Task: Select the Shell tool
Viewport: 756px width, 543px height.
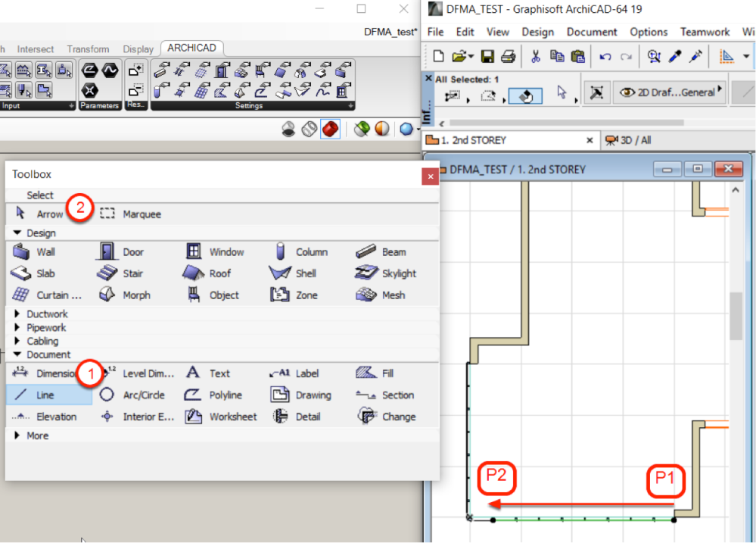Action: pos(293,273)
